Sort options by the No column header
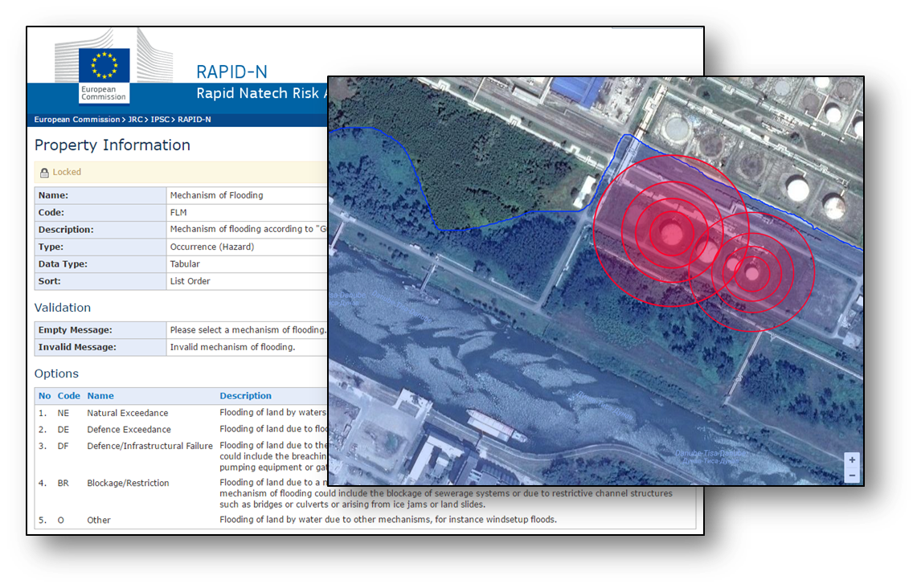Image resolution: width=917 pixels, height=588 pixels. (x=44, y=396)
